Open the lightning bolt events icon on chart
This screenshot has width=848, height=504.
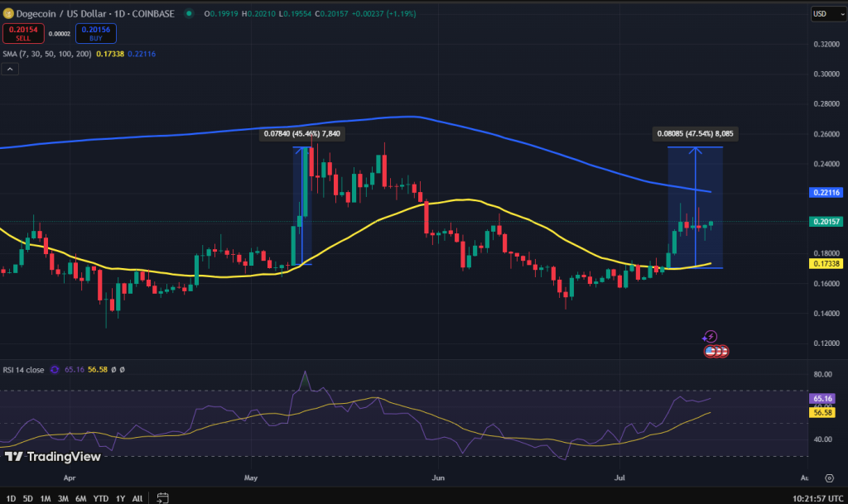click(710, 337)
